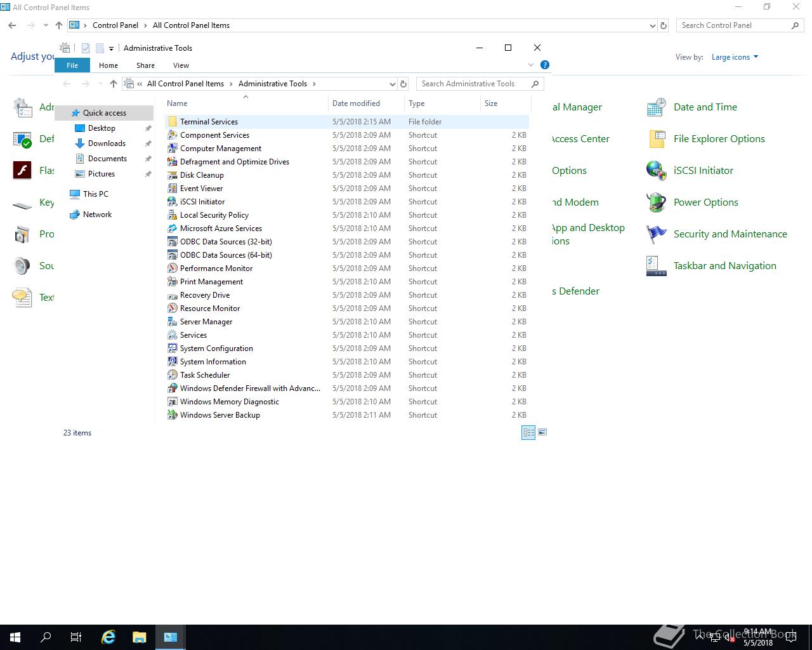Screen dimensions: 812x650
Task: Open recent locations dropdown in Control Panel window
Action: pos(46,25)
